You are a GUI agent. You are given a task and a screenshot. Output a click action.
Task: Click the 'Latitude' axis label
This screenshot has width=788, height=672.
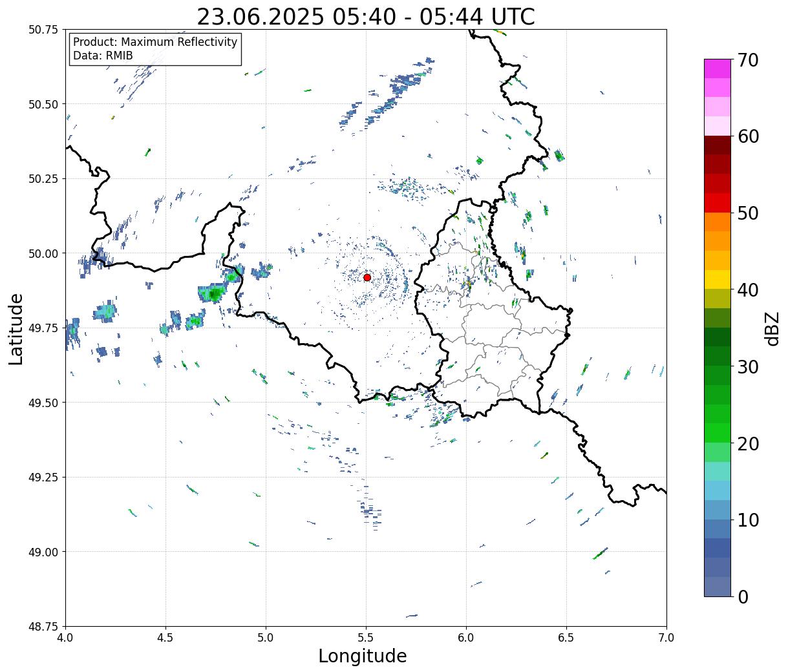tap(16, 329)
